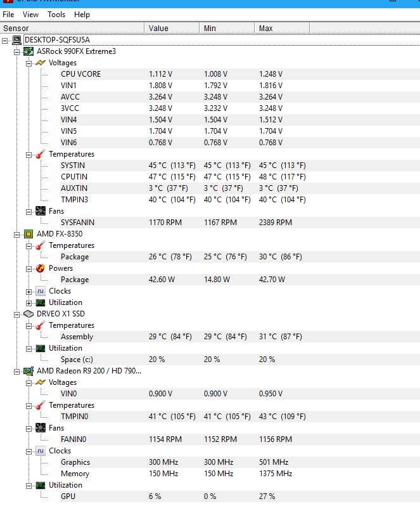Select the SYSFANIN fan row
The width and height of the screenshot is (420, 532).
239,223
